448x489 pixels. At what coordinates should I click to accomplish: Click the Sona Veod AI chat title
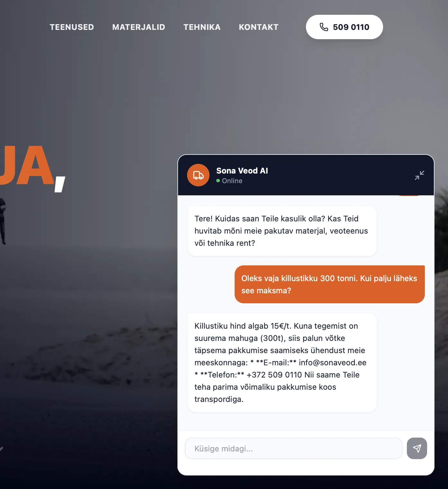242,171
